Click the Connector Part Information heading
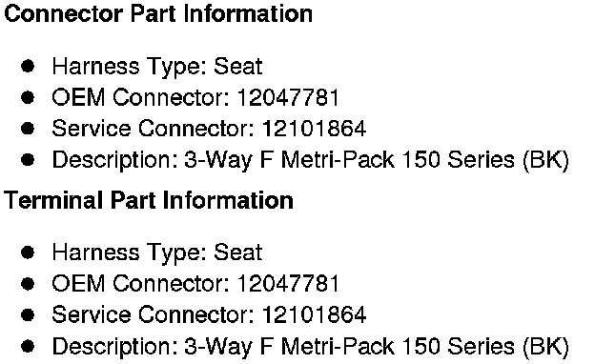The image size is (595, 364). (158, 13)
